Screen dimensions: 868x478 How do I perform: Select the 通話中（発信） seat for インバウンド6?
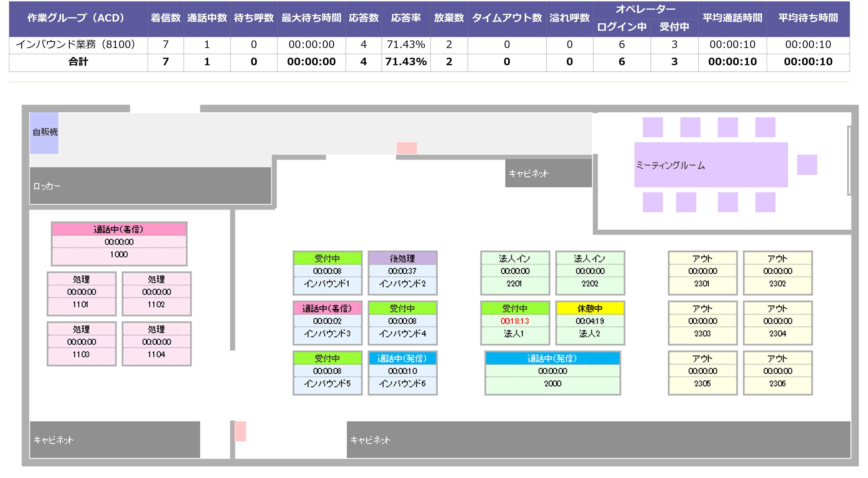click(402, 359)
